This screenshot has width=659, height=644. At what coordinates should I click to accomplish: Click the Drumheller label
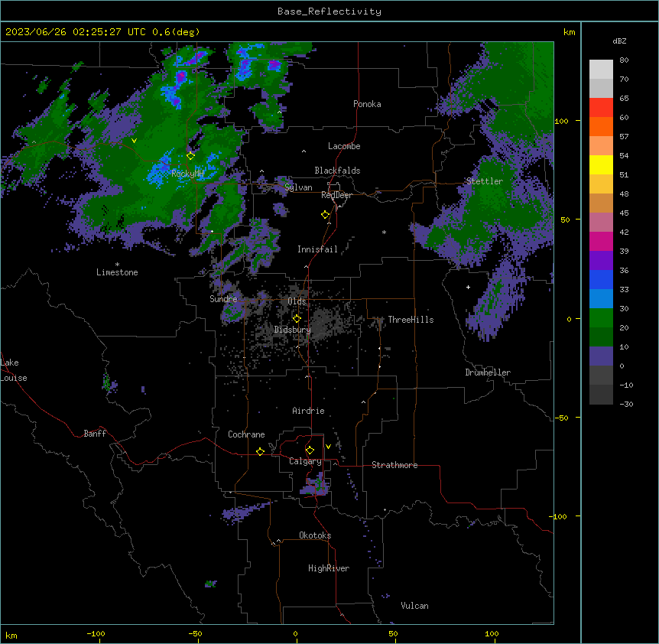point(488,372)
